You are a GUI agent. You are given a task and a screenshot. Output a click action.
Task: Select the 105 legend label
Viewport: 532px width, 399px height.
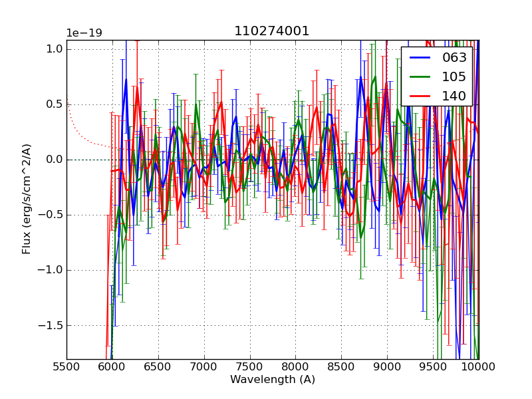455,77
